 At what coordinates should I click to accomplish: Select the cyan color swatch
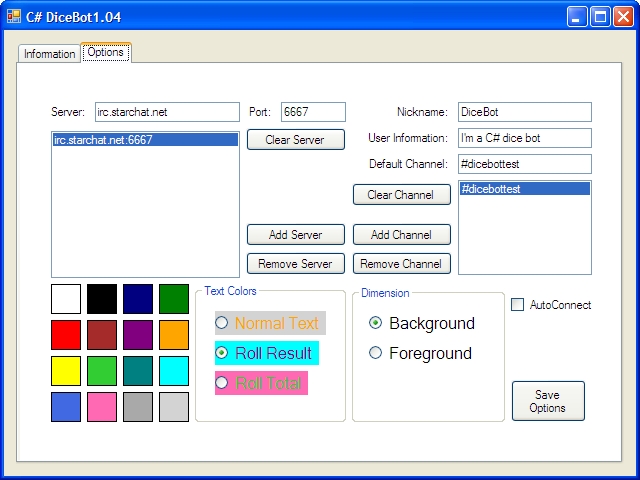174,371
